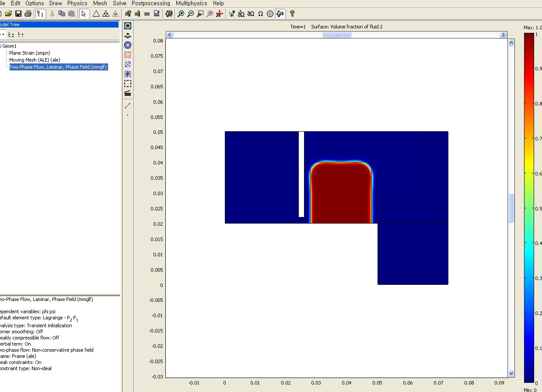Select Moving Mesh (ALE) tree item
Viewport: 542px width, 392px height.
[35, 60]
